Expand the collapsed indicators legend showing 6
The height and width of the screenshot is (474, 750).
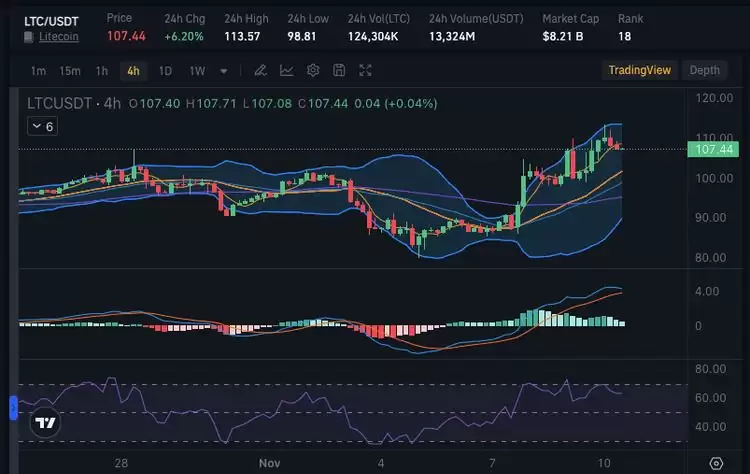(43, 126)
